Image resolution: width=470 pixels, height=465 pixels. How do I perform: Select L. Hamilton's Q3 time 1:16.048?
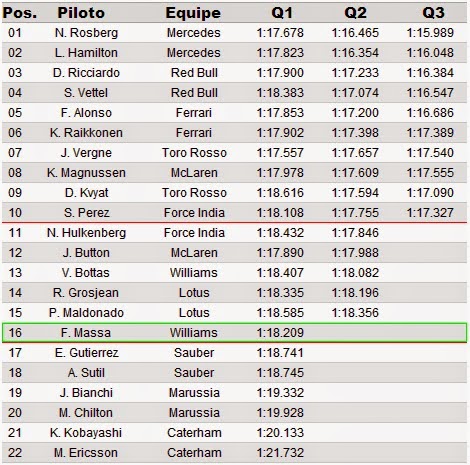click(x=430, y=53)
